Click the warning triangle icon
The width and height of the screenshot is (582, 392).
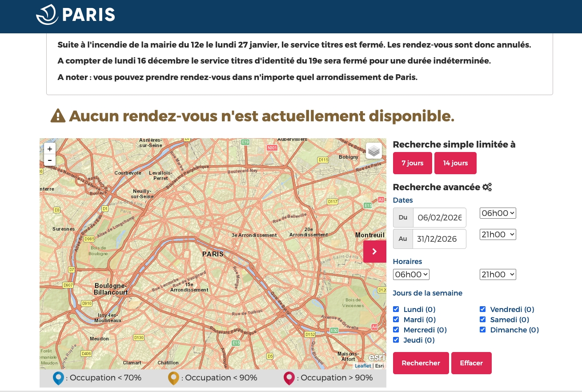[57, 116]
